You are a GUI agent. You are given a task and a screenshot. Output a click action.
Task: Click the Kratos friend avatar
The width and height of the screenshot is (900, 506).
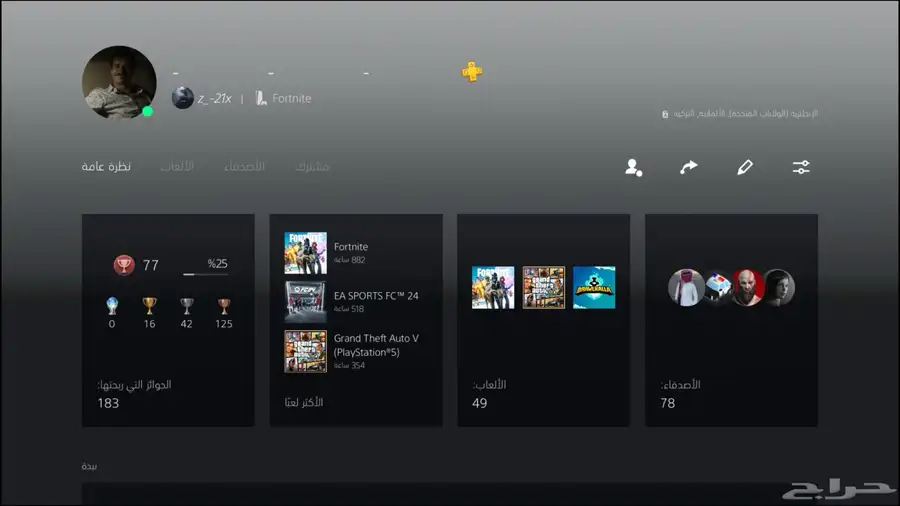(748, 287)
